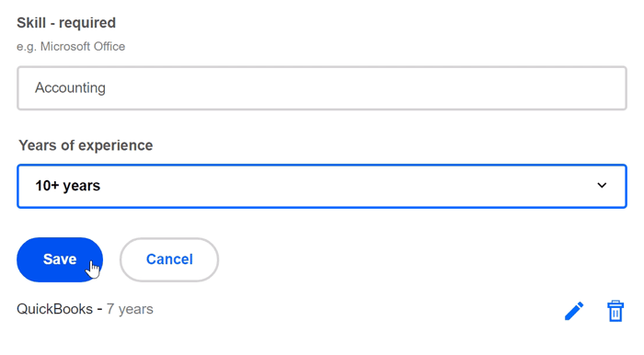Viewport: 644px width, 355px height.
Task: Click the "7 years" text beside QuickBooks
Action: click(x=130, y=309)
